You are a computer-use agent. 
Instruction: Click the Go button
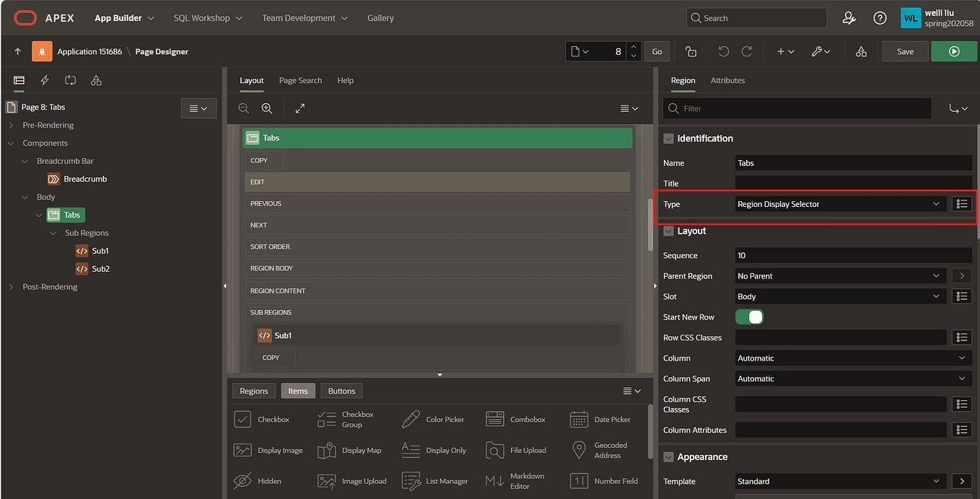click(x=656, y=51)
